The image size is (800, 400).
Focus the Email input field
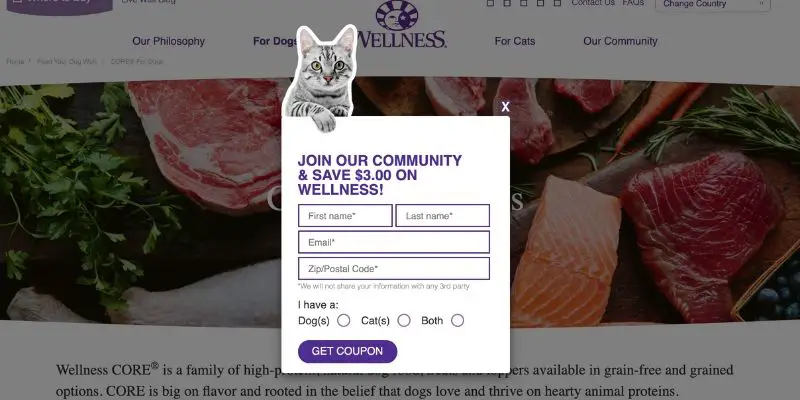tap(394, 242)
